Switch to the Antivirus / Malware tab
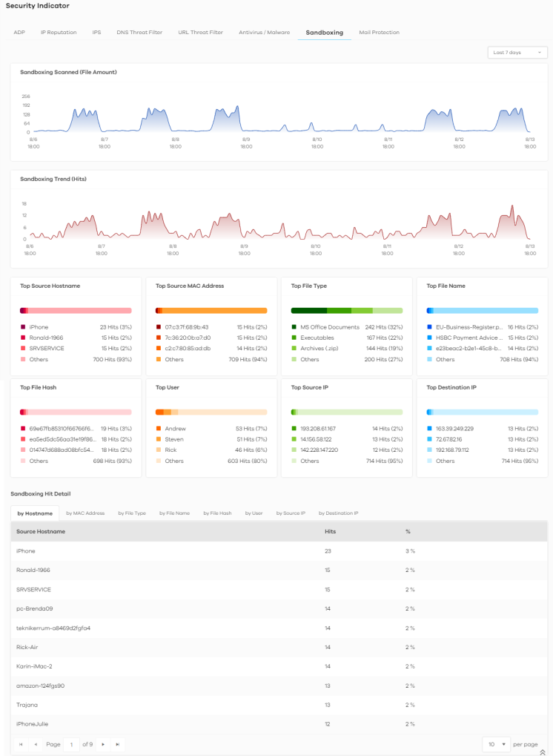Image resolution: width=553 pixels, height=756 pixels. pyautogui.click(x=264, y=33)
